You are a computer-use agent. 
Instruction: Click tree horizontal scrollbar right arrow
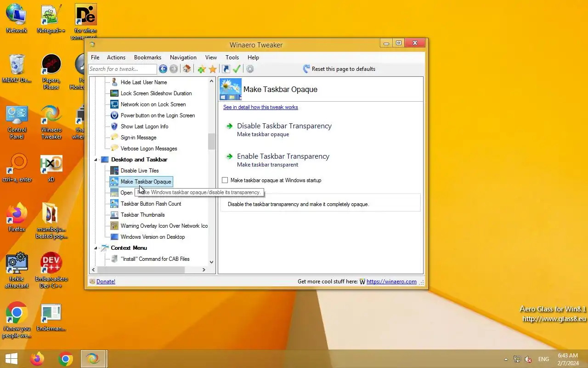[x=204, y=270]
